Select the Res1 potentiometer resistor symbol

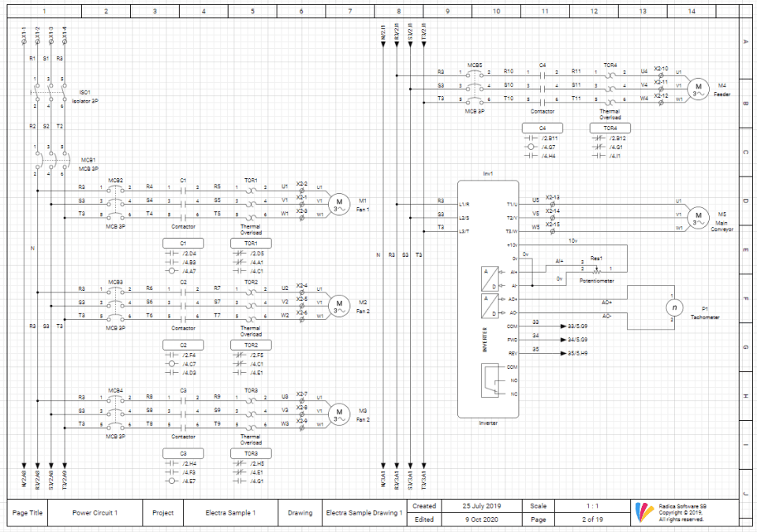[597, 270]
